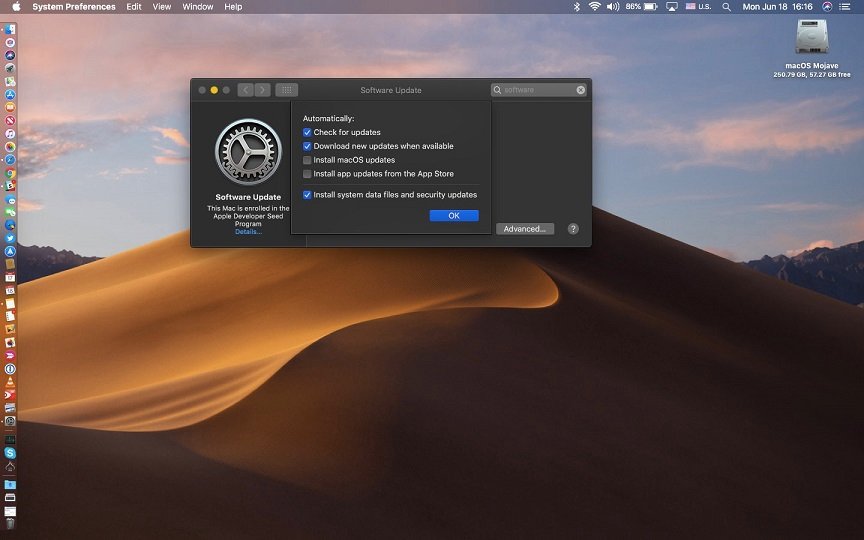Screen dimensions: 864x540
Task: Open the Edit menu
Action: pyautogui.click(x=134, y=7)
